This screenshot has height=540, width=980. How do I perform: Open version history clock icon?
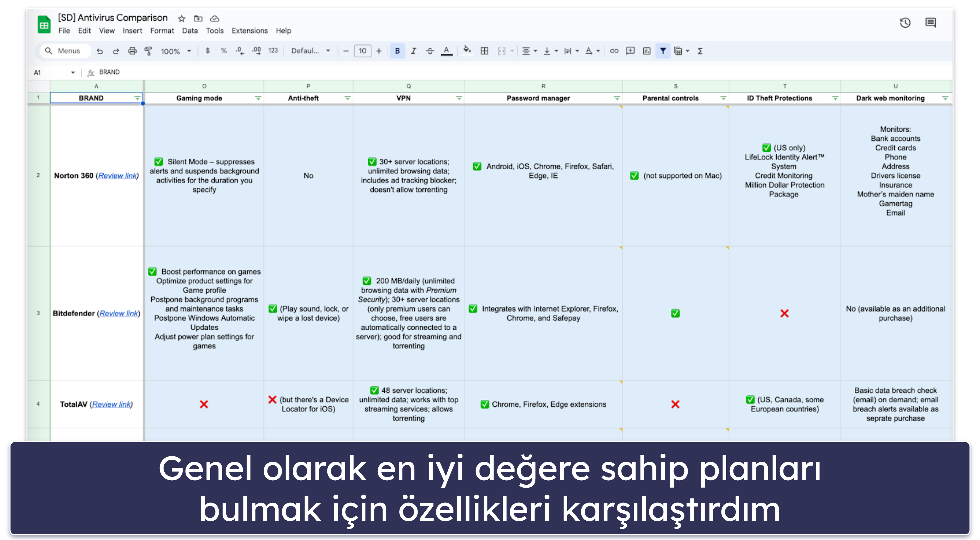coord(905,23)
